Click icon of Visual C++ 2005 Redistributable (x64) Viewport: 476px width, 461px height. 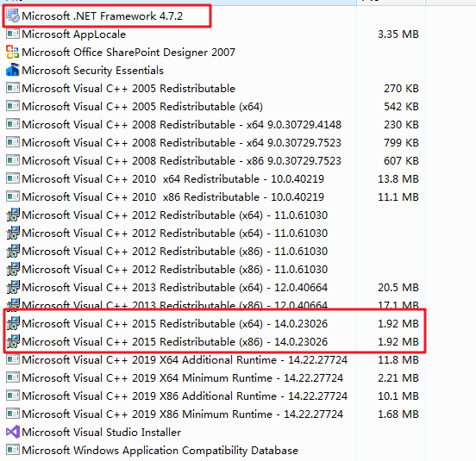point(13,106)
